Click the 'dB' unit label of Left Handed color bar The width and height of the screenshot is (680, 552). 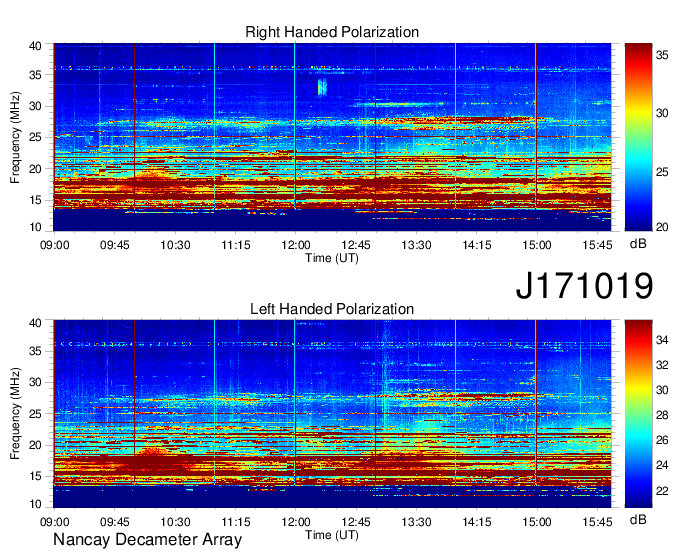638,519
